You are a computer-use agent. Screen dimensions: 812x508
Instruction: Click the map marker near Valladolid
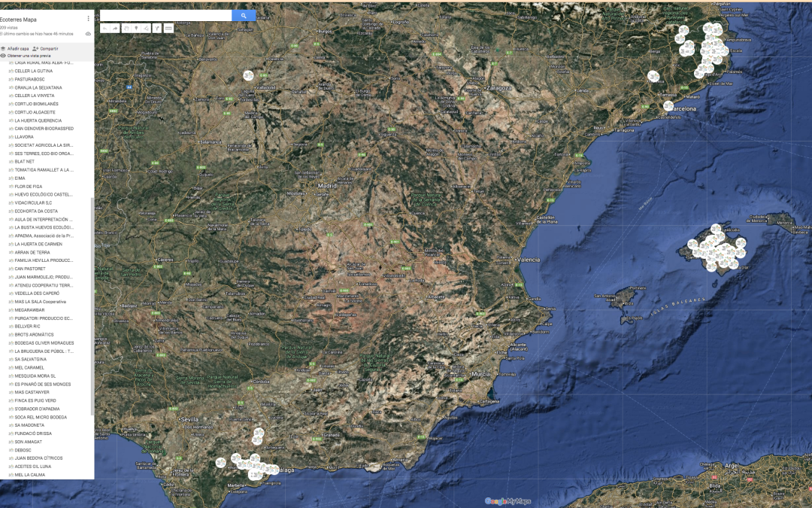pyautogui.click(x=249, y=76)
